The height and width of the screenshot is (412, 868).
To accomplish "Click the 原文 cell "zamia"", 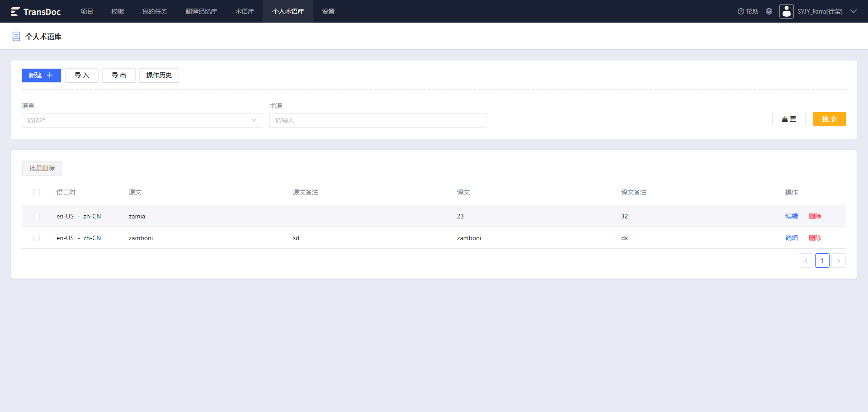I will 137,216.
